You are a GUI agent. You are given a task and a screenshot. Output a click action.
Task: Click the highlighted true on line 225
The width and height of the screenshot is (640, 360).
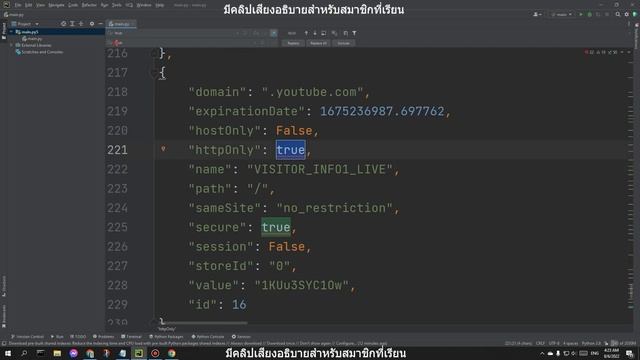(276, 227)
